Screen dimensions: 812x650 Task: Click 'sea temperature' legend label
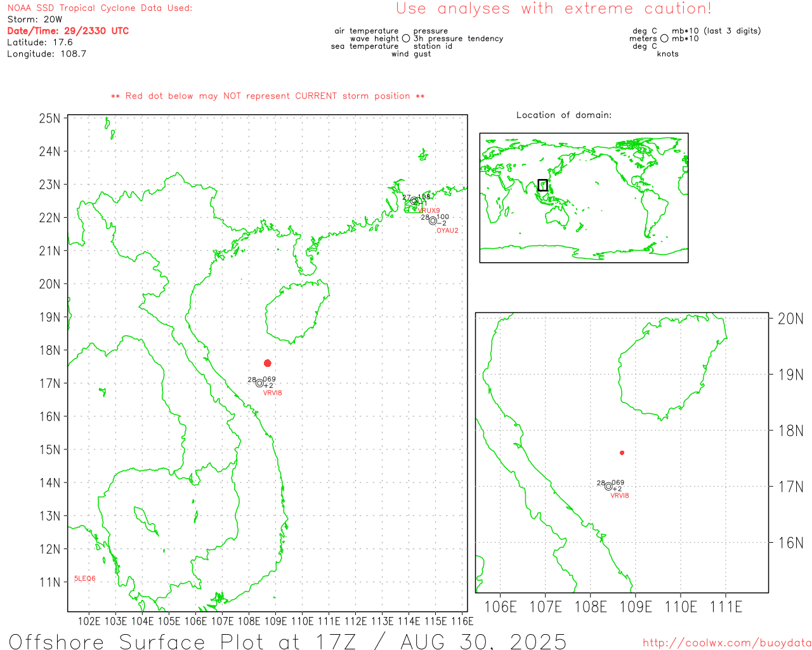[x=365, y=46]
